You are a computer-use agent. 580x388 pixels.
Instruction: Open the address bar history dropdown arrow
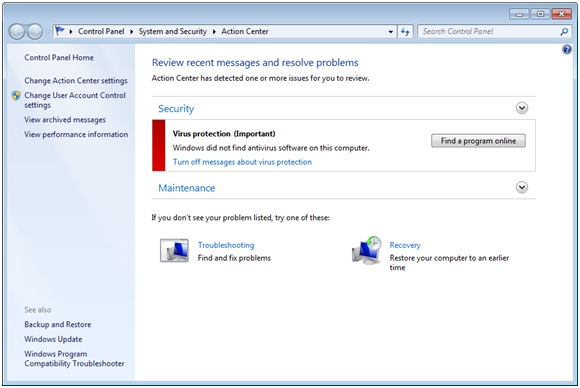pos(391,32)
